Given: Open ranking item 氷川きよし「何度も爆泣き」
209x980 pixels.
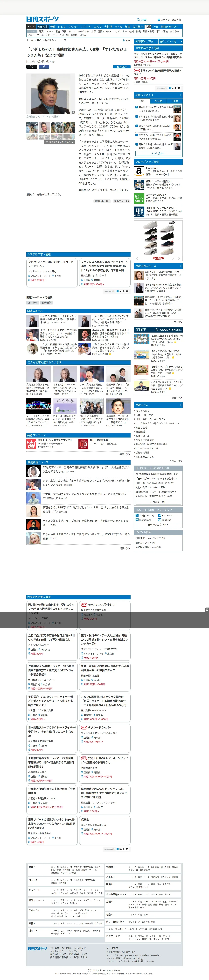Looking at the screenshot, I should pyautogui.click(x=155, y=118).
